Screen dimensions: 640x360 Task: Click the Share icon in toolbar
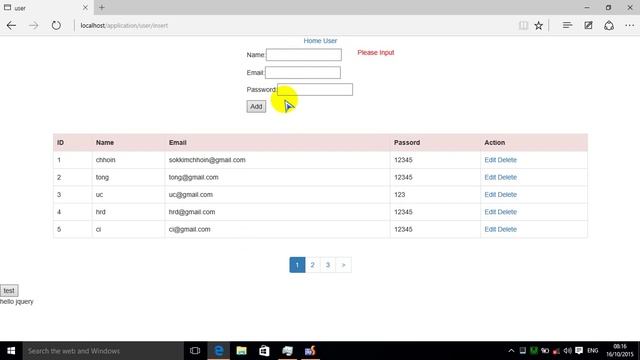pos(609,25)
